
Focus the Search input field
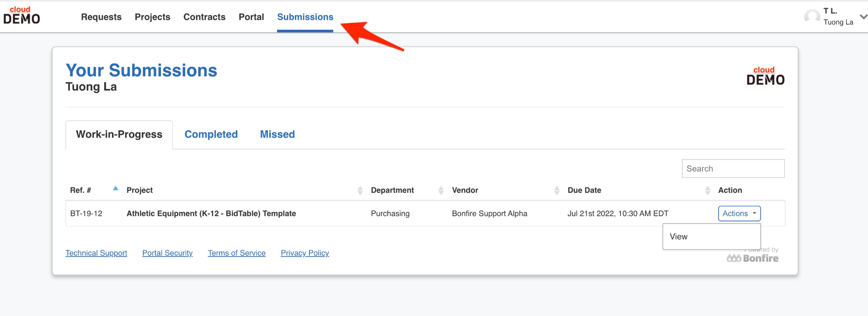733,168
